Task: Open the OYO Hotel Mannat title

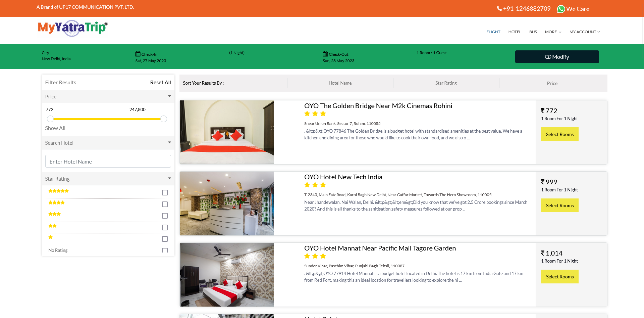Action: [x=380, y=248]
